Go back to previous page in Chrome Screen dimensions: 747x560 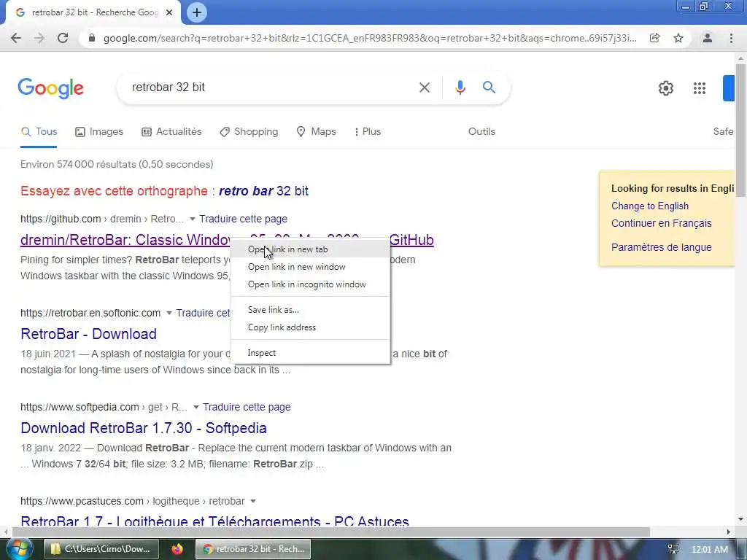(16, 38)
